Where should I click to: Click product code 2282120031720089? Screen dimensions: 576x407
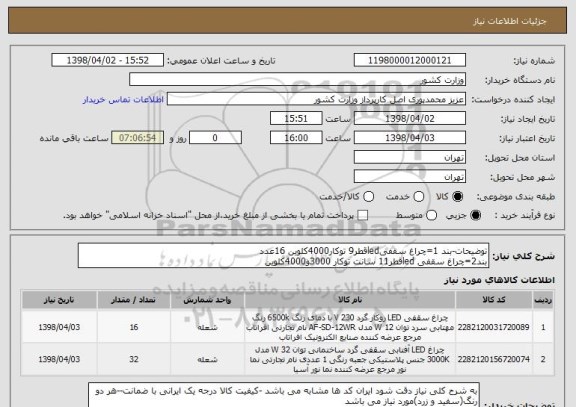[494, 327]
